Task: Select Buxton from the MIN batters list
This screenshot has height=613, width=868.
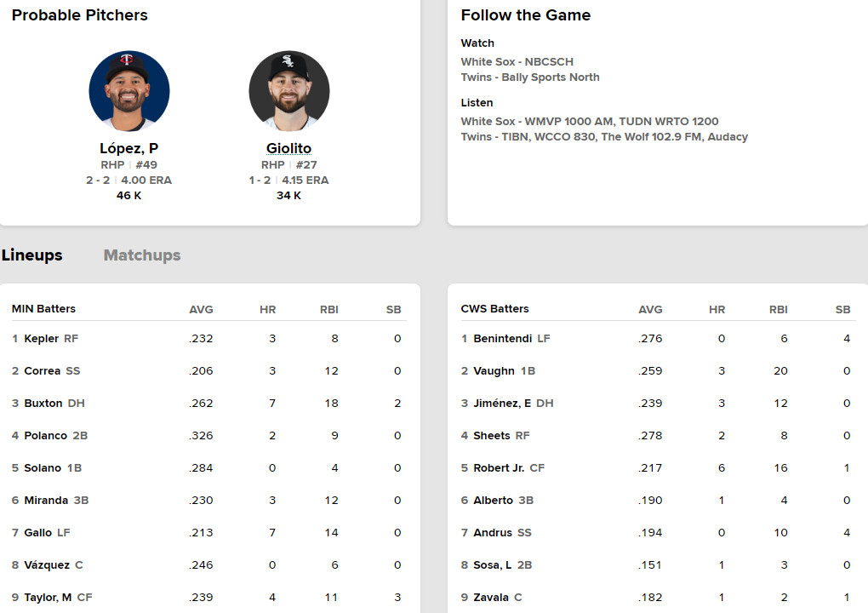Action: (43, 404)
